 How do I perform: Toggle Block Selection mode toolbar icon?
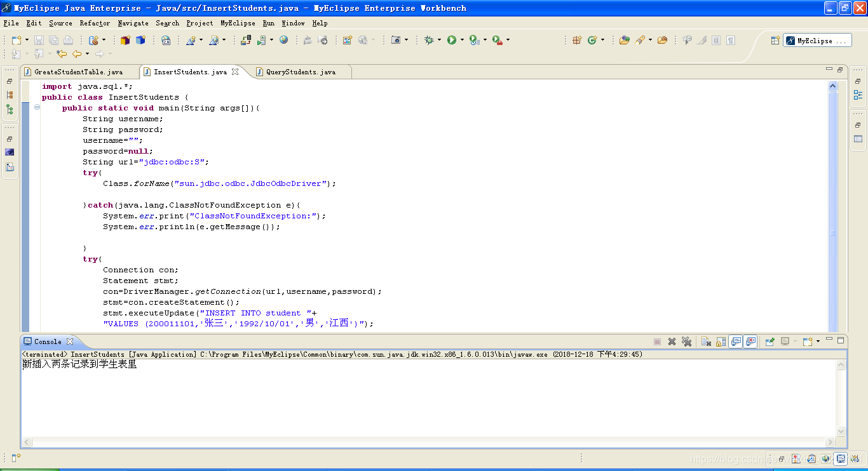(716, 40)
